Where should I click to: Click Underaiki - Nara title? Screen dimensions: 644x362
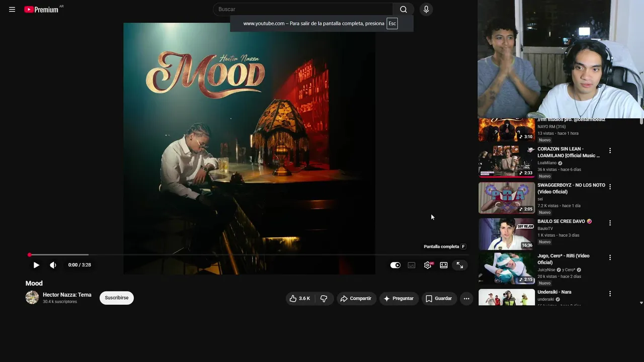tap(554, 292)
